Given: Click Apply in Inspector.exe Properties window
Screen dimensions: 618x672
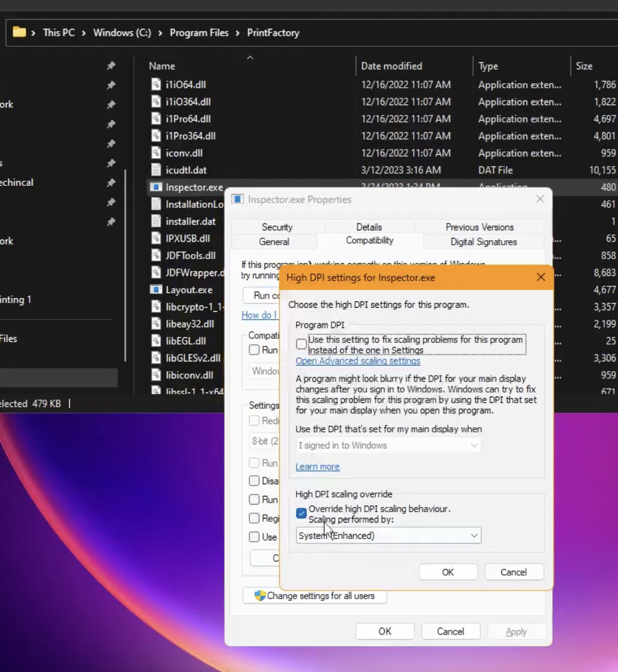Looking at the screenshot, I should point(516,631).
